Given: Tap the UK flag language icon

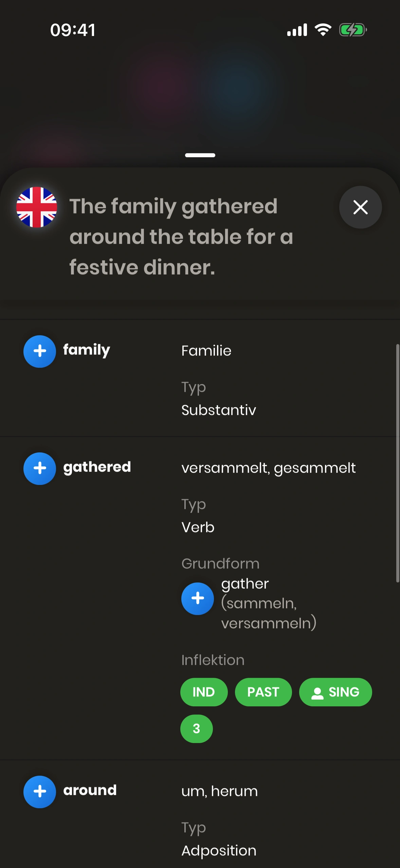Looking at the screenshot, I should pos(37,207).
